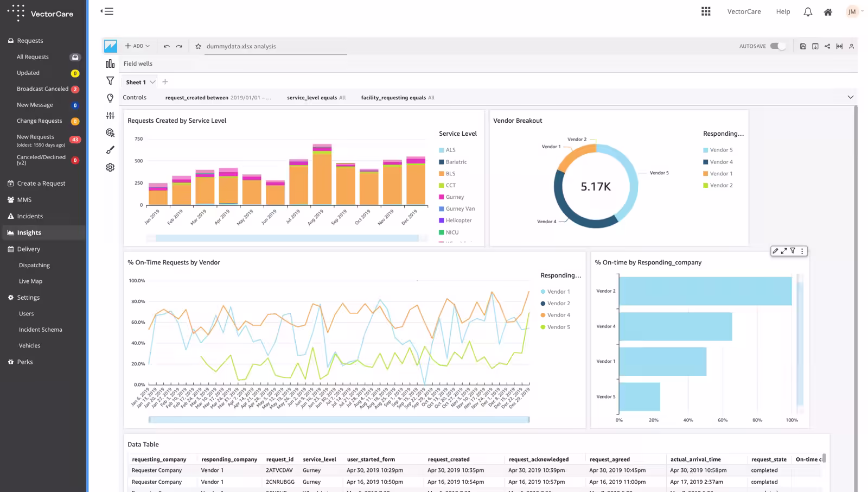
Task: Click the export download icon
Action: pos(815,46)
